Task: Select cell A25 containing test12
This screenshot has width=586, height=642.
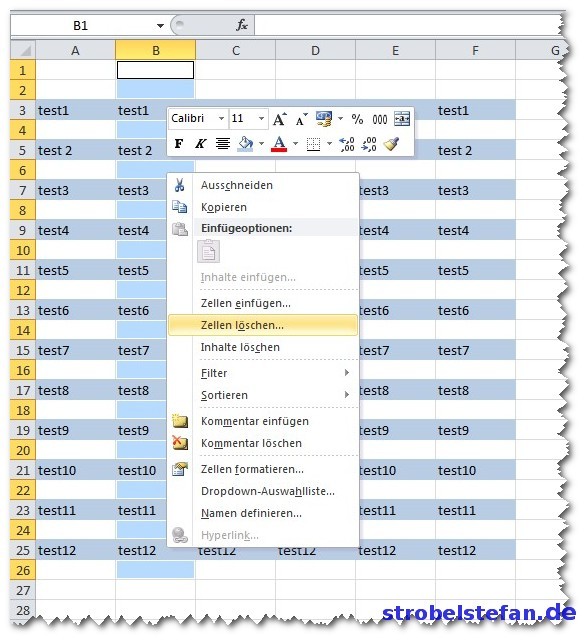Action: pos(75,550)
